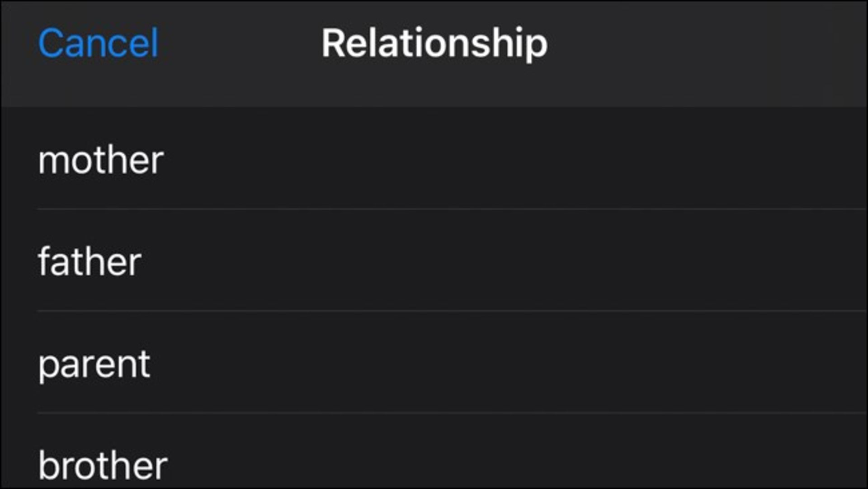Set the contact's relationship to father
The height and width of the screenshot is (489, 868).
(434, 260)
